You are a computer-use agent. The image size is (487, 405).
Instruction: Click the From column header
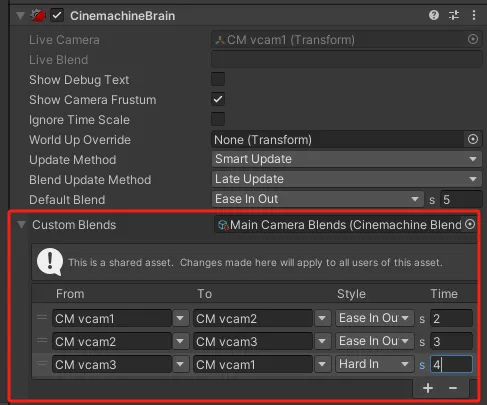point(70,294)
